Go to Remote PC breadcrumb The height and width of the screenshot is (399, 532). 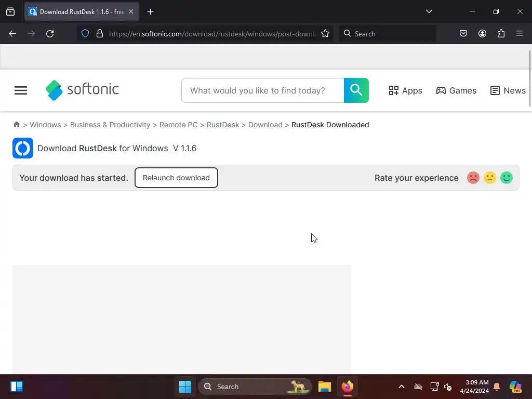coord(179,125)
